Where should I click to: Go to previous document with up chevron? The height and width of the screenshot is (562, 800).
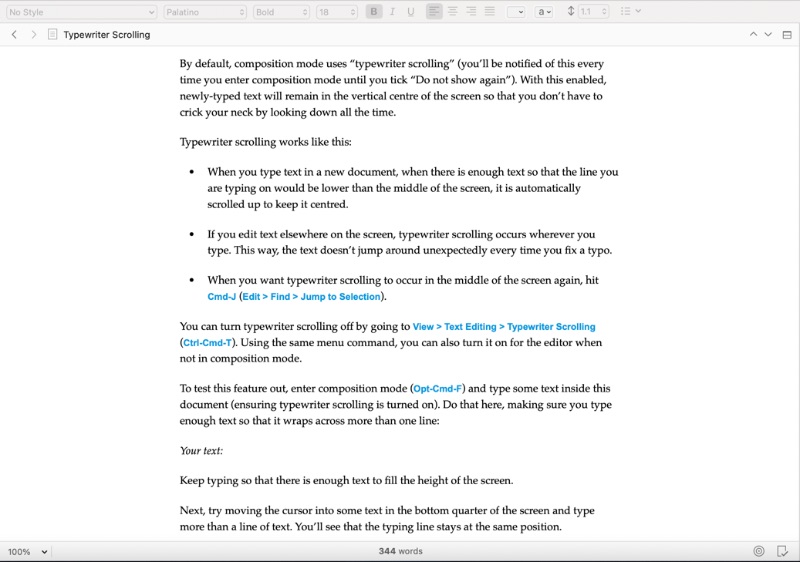pos(753,34)
